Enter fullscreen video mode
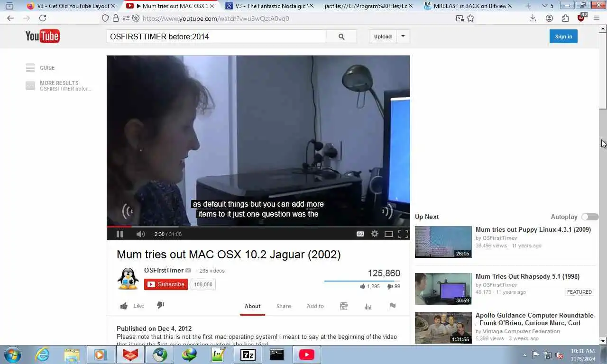The height and width of the screenshot is (364, 607). [403, 234]
